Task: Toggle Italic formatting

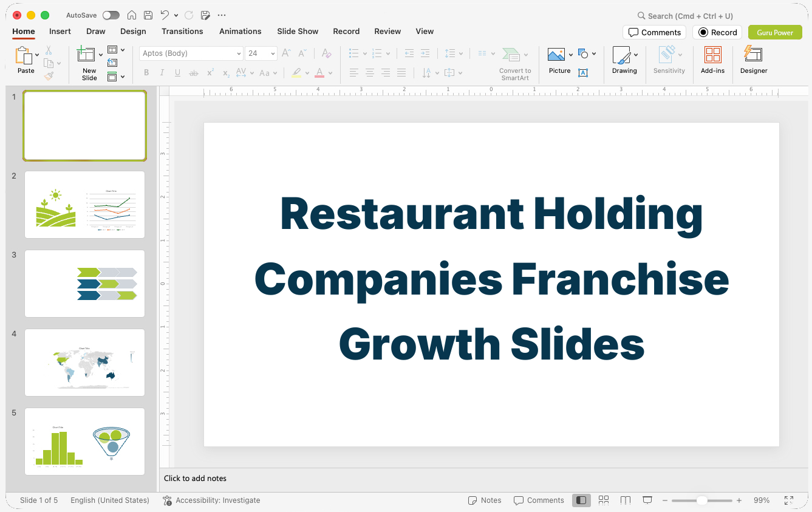Action: 162,73
